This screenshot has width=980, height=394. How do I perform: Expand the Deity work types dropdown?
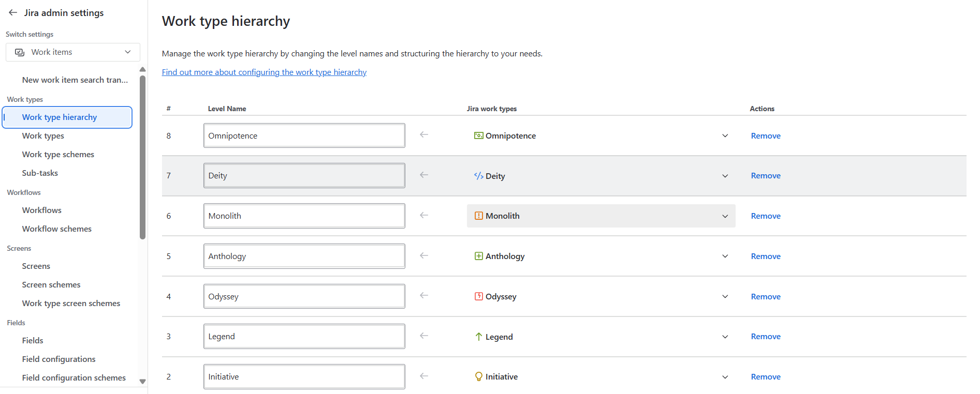[725, 176]
